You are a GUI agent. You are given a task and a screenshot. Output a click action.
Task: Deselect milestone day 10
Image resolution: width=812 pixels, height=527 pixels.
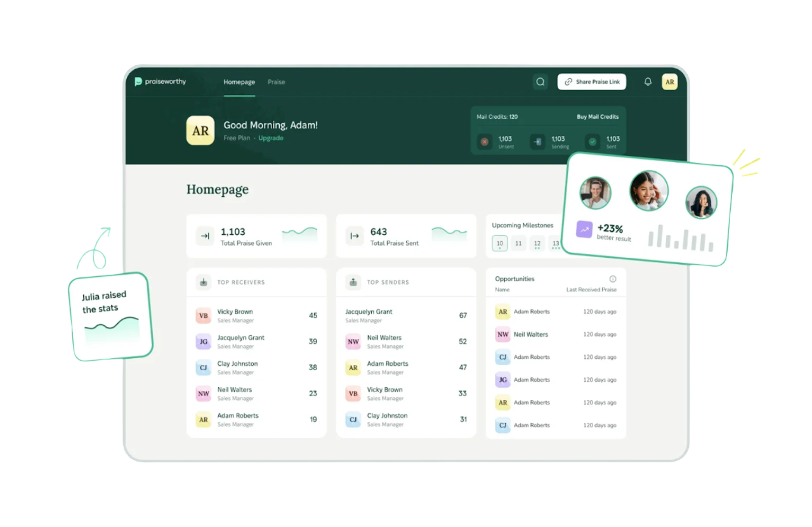pyautogui.click(x=500, y=243)
